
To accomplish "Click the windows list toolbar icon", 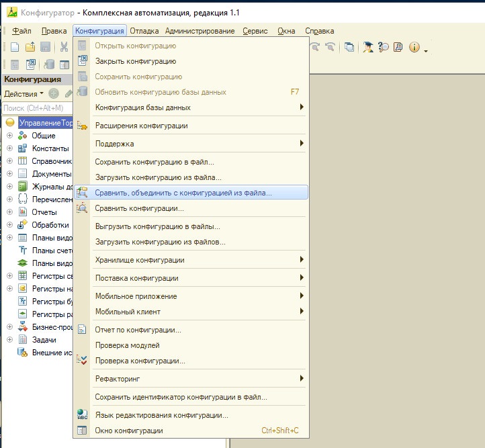I will tap(349, 47).
